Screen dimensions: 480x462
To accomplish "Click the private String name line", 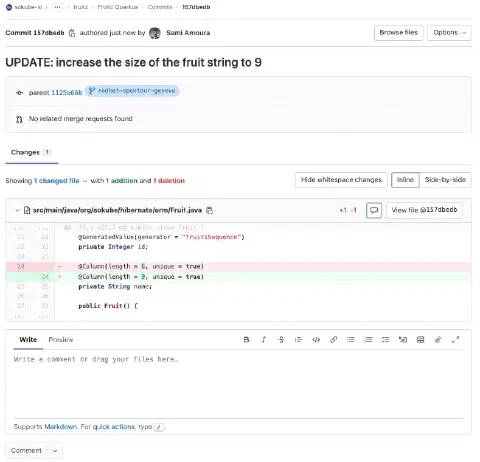I will (115, 287).
